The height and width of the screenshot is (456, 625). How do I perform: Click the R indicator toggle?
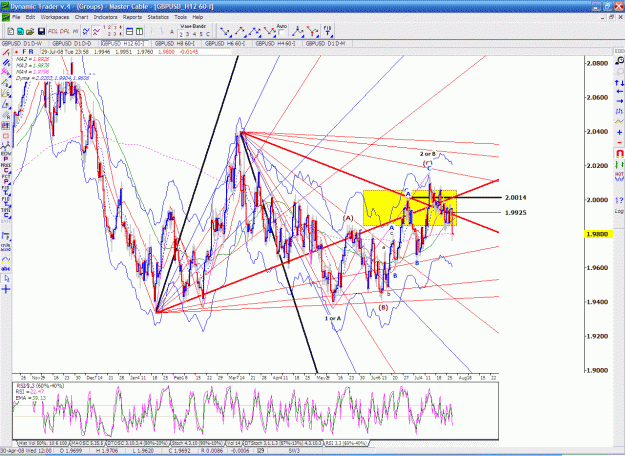31,52
